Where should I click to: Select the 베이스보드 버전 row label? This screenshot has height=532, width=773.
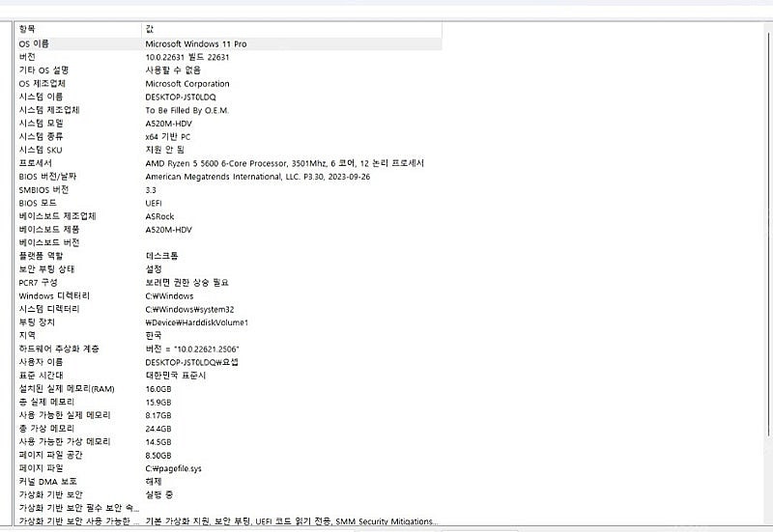pyautogui.click(x=49, y=243)
